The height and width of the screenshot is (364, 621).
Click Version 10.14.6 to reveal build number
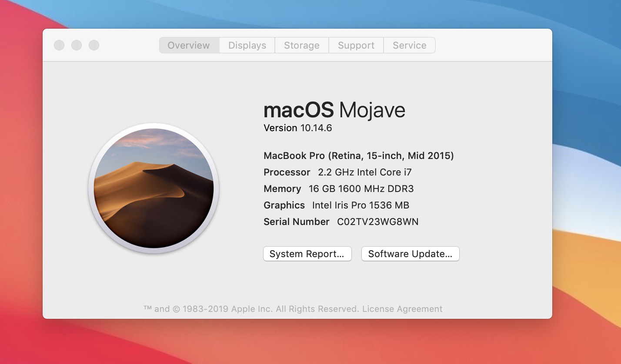(298, 128)
